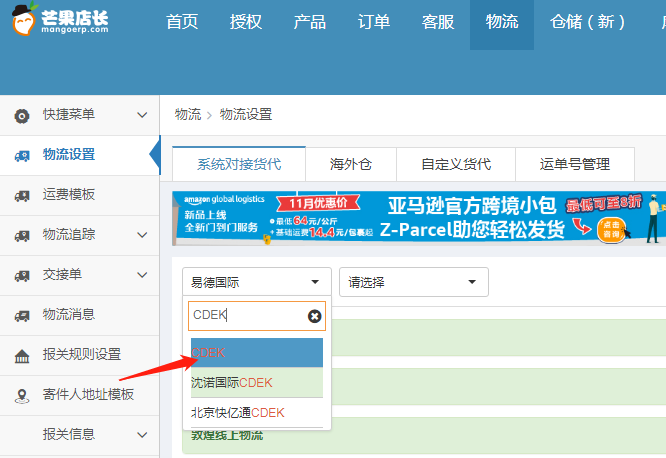Click the 物流 breadcrumb link

tap(188, 114)
